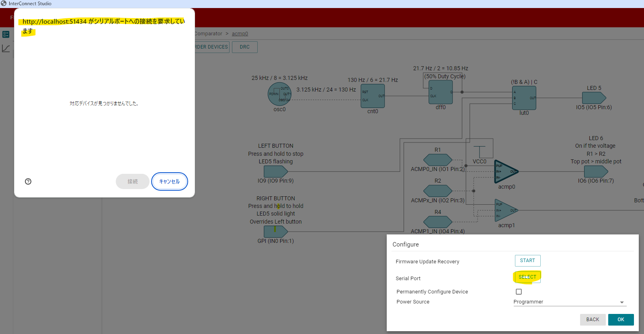Image resolution: width=644 pixels, height=334 pixels.
Task: Start Firmware Update Recovery
Action: [x=527, y=261]
